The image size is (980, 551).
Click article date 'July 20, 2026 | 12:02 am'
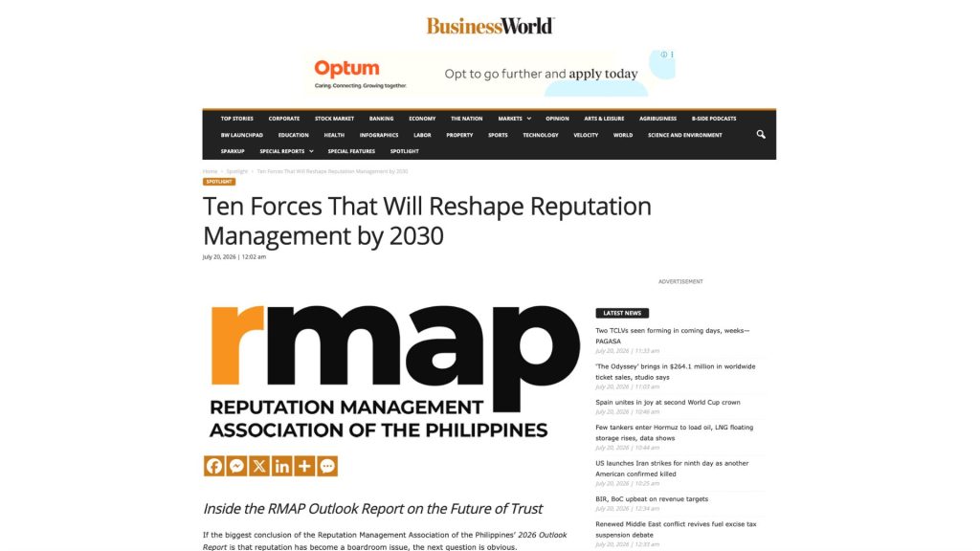[x=234, y=256]
